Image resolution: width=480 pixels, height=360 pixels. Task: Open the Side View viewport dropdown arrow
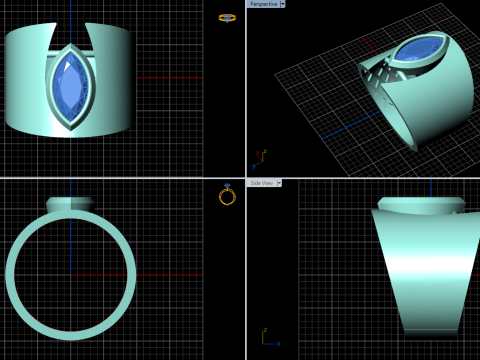point(279,183)
